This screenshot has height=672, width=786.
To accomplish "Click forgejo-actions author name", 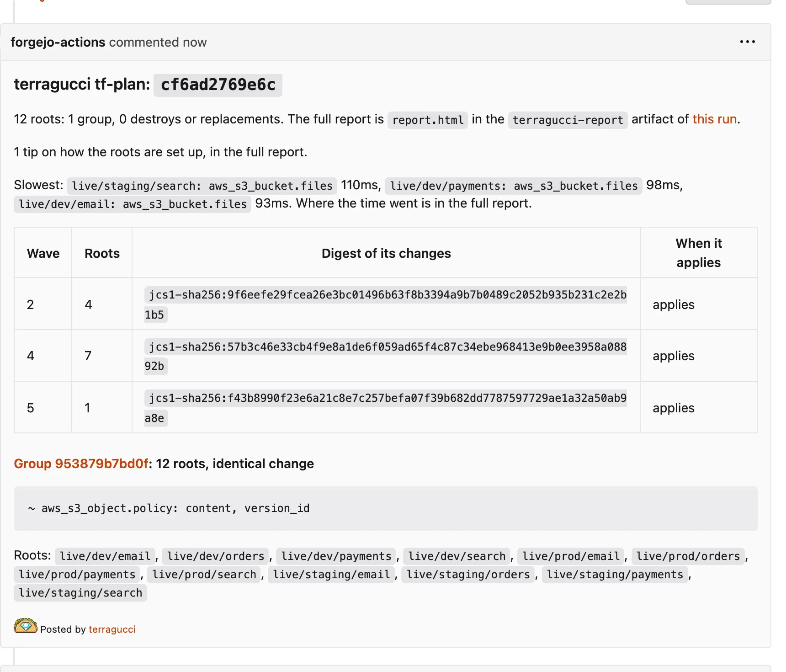I will tap(58, 42).
